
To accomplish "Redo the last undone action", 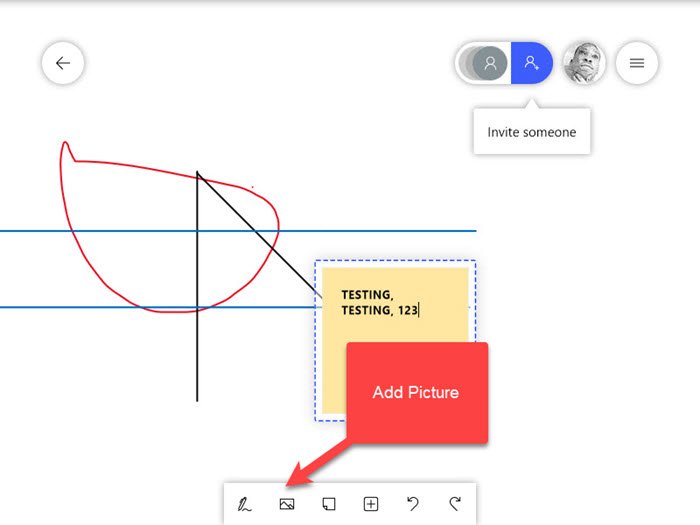I will pos(454,504).
